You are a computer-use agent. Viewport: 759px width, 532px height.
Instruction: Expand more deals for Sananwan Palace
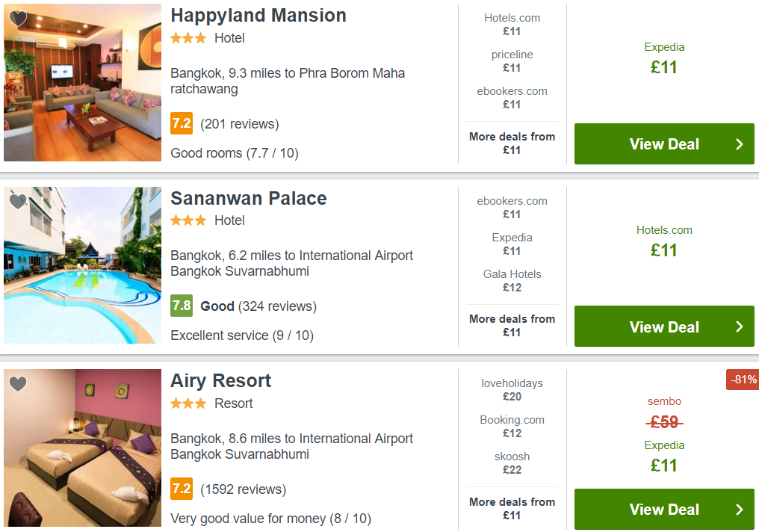pyautogui.click(x=512, y=326)
